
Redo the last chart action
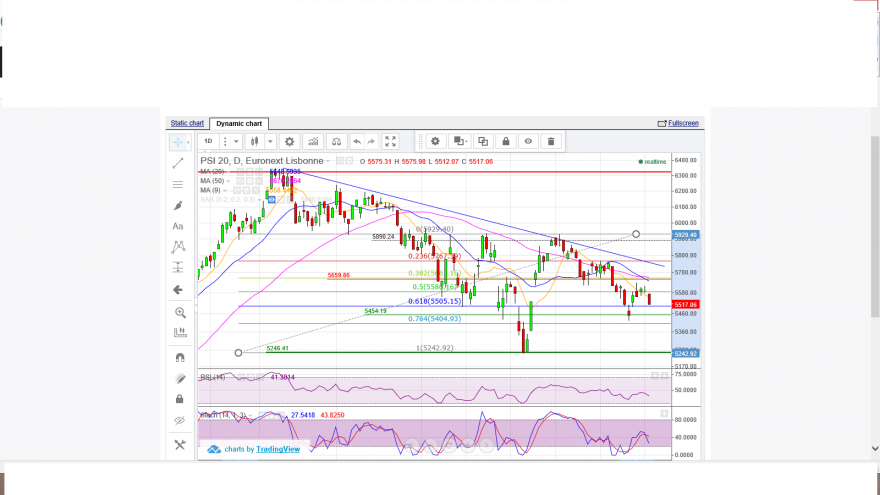pos(371,141)
